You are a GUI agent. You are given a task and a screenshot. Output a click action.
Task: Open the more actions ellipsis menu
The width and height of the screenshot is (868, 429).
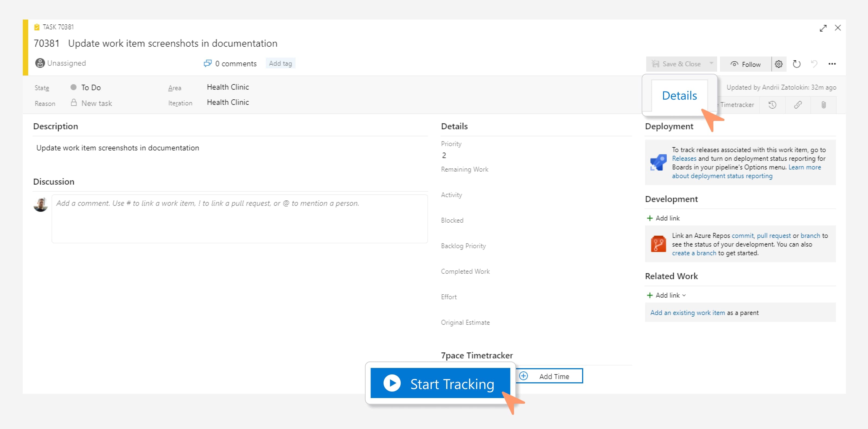click(832, 64)
